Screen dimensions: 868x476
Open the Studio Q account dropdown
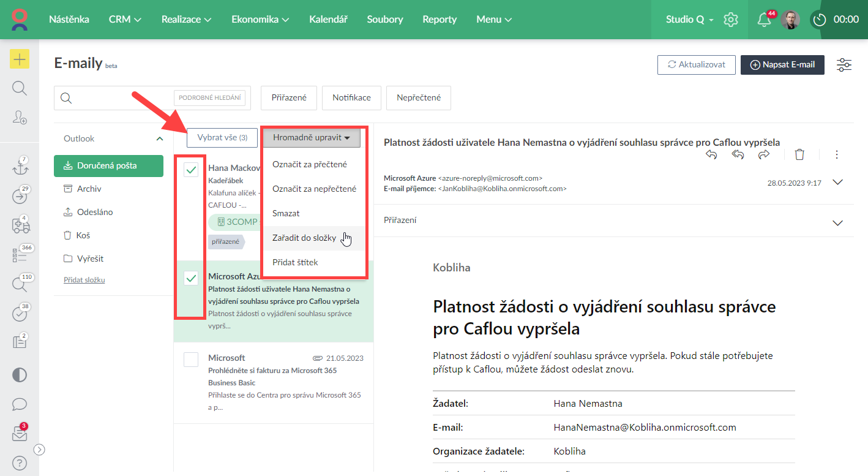(690, 20)
